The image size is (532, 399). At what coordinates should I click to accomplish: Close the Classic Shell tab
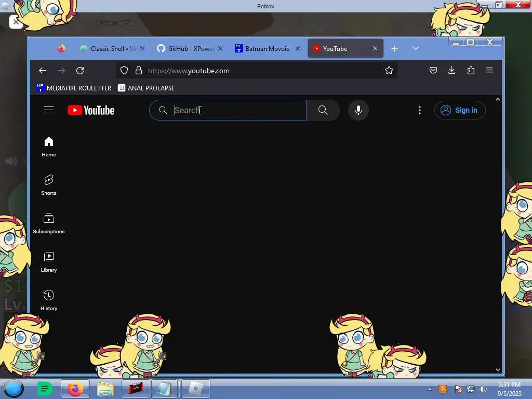142,48
